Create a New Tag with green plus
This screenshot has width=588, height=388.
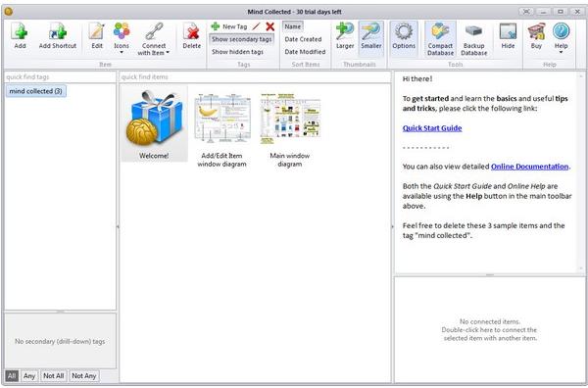click(229, 26)
